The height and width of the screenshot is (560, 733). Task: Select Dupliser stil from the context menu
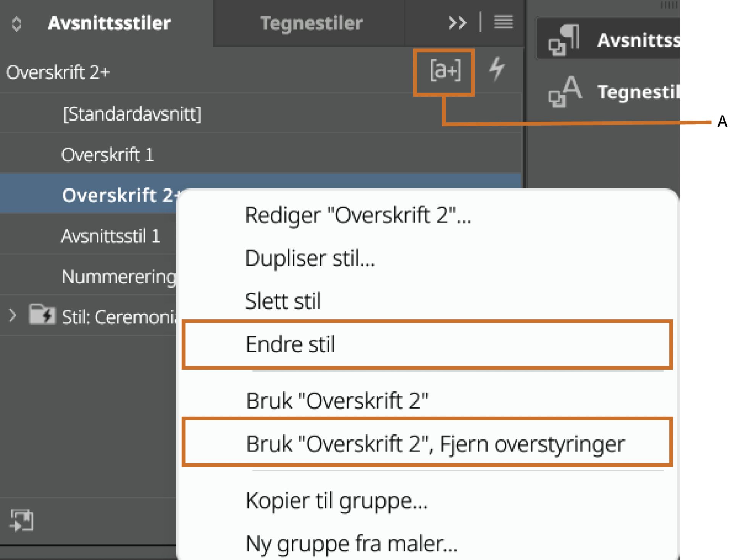pyautogui.click(x=310, y=258)
